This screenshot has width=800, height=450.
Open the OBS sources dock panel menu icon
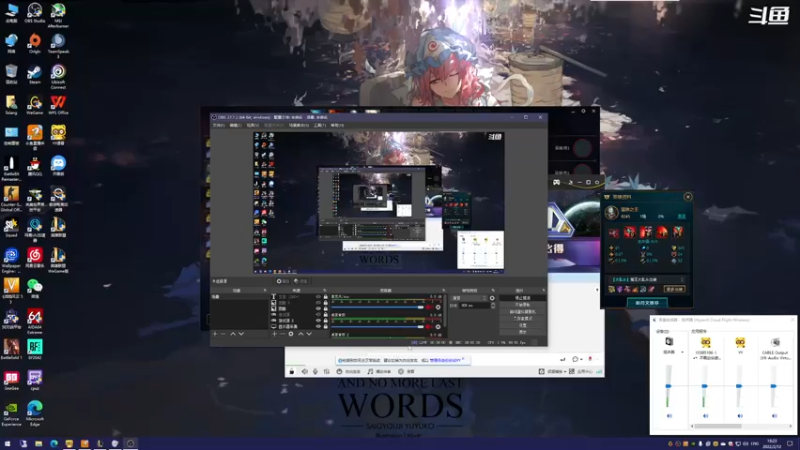pos(324,290)
